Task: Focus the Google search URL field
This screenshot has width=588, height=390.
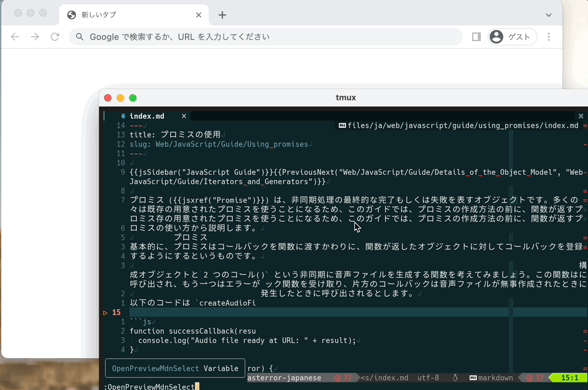Action: point(265,37)
